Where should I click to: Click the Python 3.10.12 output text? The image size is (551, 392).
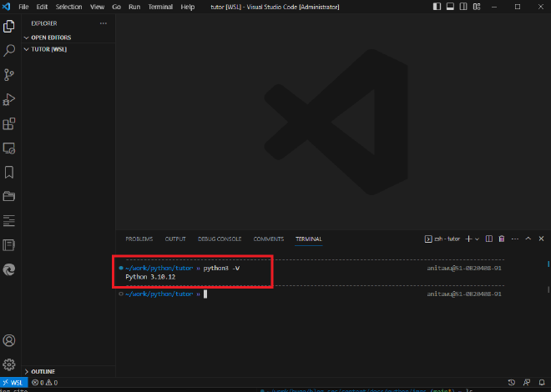(150, 277)
